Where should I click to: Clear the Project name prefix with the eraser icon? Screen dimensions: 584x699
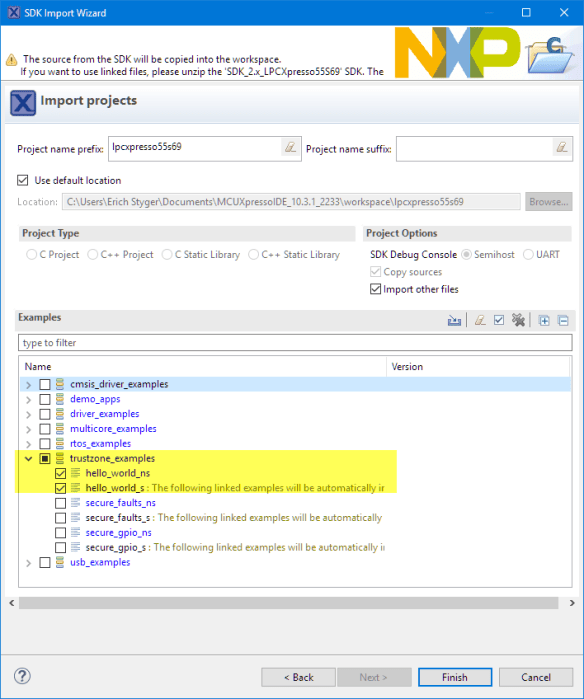click(x=290, y=147)
